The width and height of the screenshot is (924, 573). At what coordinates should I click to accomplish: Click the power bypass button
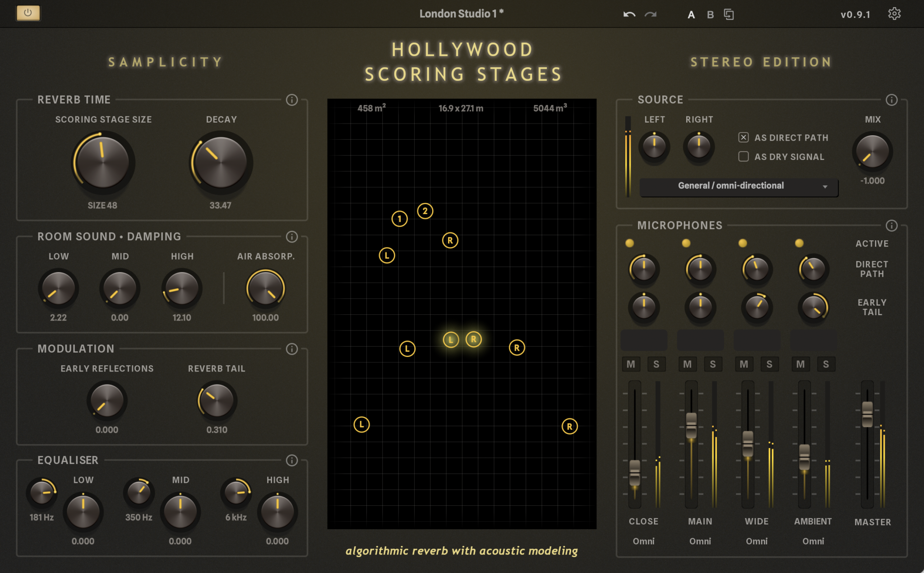(28, 13)
